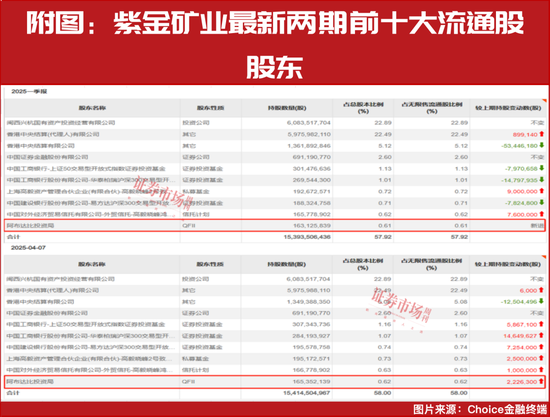Screen dimensions: 550x417
Task: Click the 占总股本比例(%) header in the 2025一季报 table
Action: click(x=363, y=108)
